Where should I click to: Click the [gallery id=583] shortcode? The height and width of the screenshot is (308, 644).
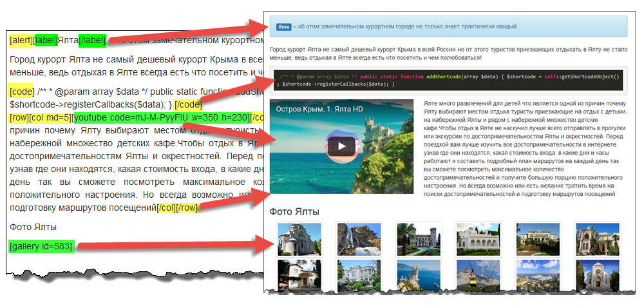[42, 246]
